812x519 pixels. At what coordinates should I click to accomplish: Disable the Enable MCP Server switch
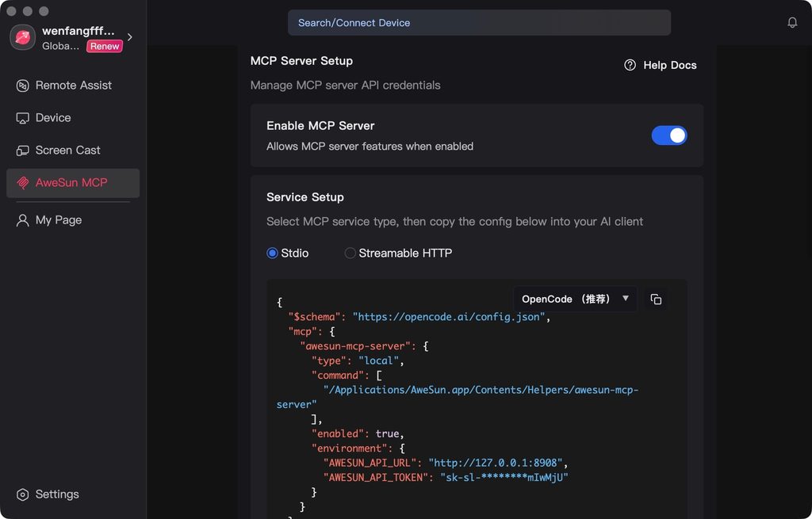pos(669,135)
